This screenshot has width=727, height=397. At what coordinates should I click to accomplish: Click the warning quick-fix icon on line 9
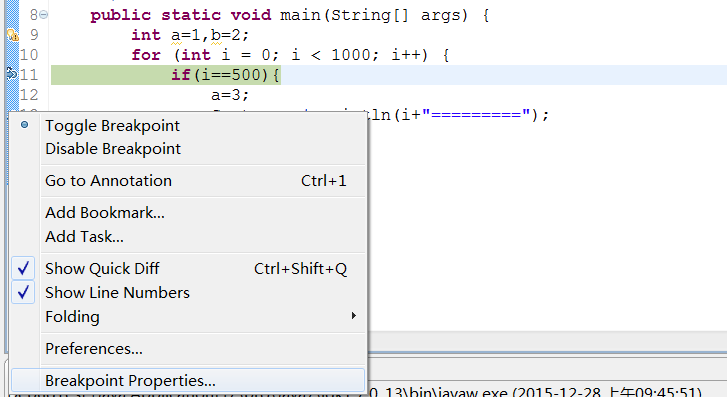(13, 35)
